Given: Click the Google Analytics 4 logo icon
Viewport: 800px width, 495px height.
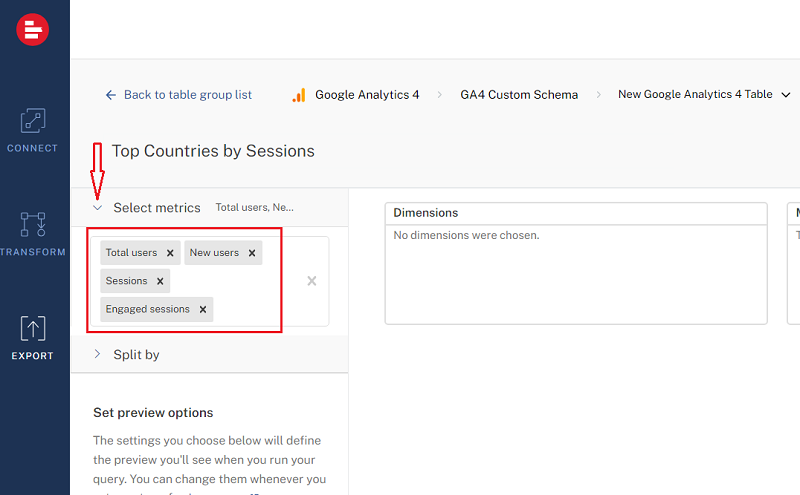Looking at the screenshot, I should [x=299, y=95].
